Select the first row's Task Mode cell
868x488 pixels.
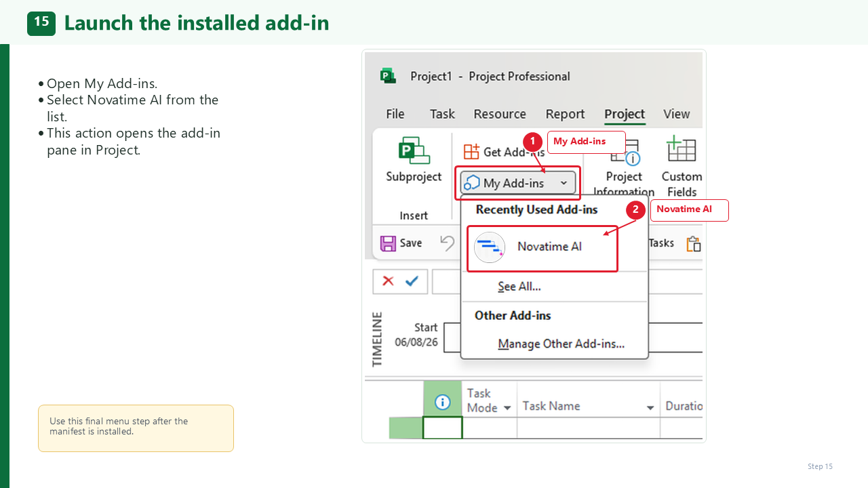tap(490, 428)
